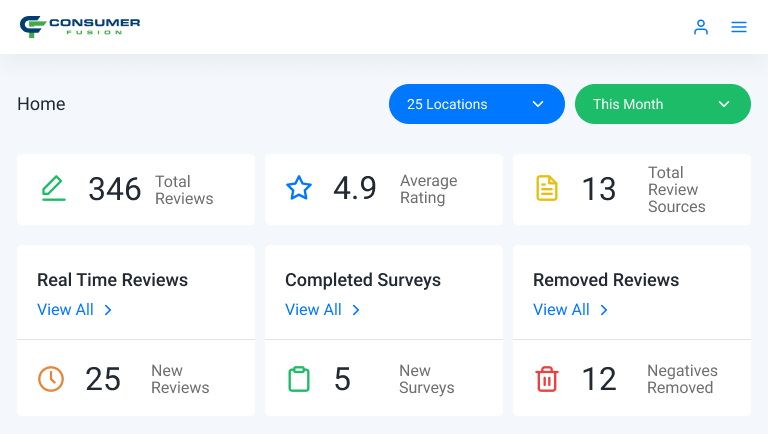Image resolution: width=768 pixels, height=434 pixels.
Task: Click the 12 negatives removed count
Action: (x=599, y=379)
